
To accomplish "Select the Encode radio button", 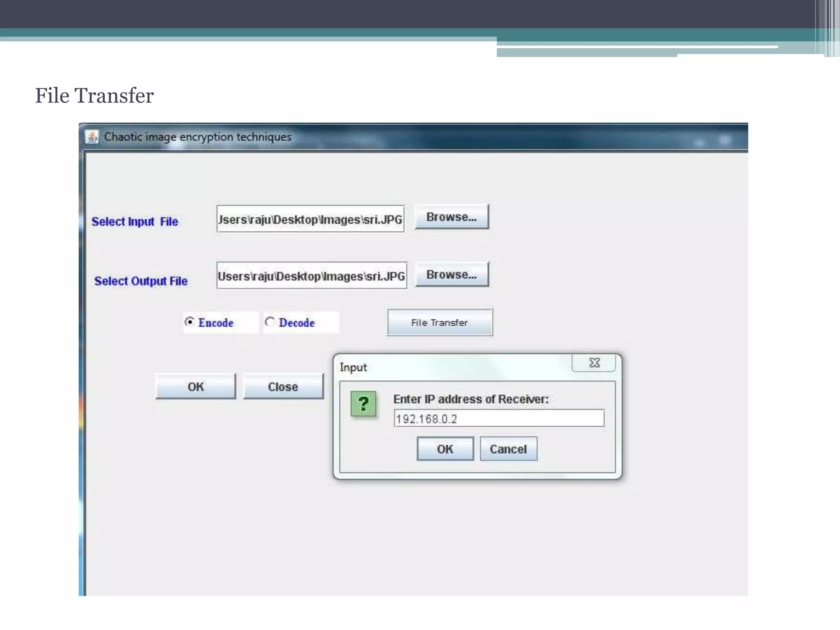I will [x=189, y=322].
